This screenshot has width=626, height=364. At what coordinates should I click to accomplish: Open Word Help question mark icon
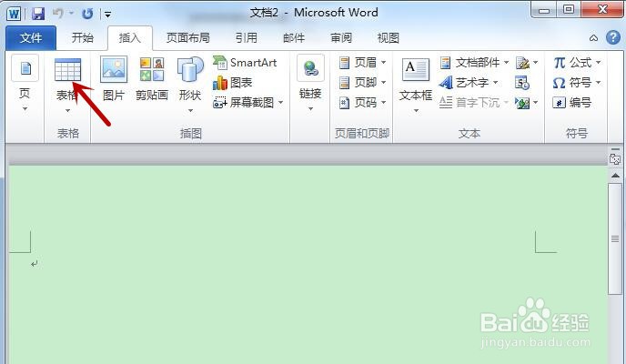point(613,38)
